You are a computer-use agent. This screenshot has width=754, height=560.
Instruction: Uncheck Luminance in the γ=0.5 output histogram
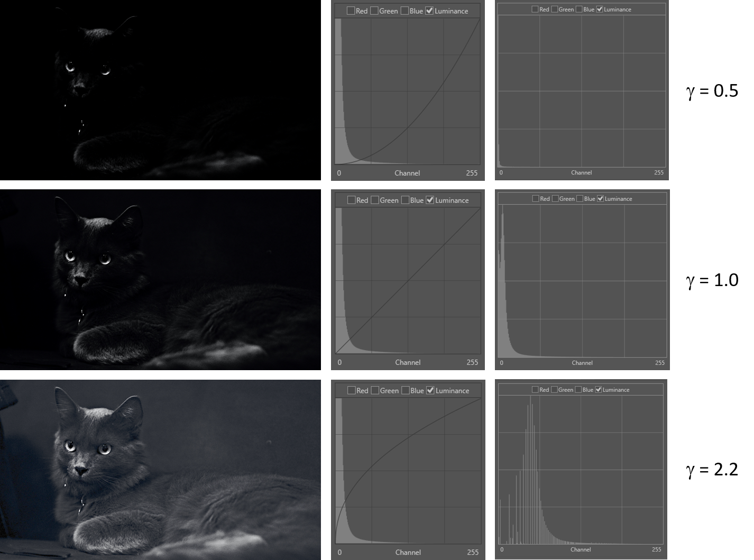(600, 9)
